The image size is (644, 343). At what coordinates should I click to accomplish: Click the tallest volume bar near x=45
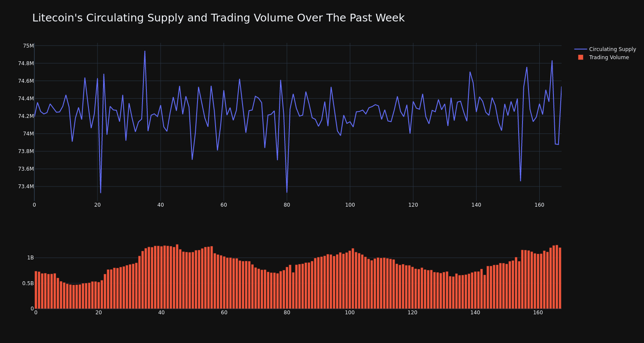point(177,277)
